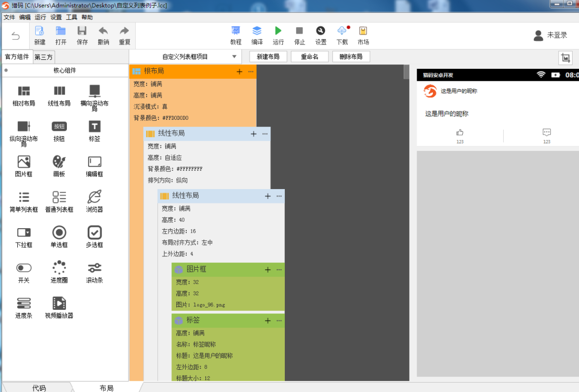The width and height of the screenshot is (579, 392).
Task: Select the 浏览器 (Browser) component icon
Action: [94, 197]
